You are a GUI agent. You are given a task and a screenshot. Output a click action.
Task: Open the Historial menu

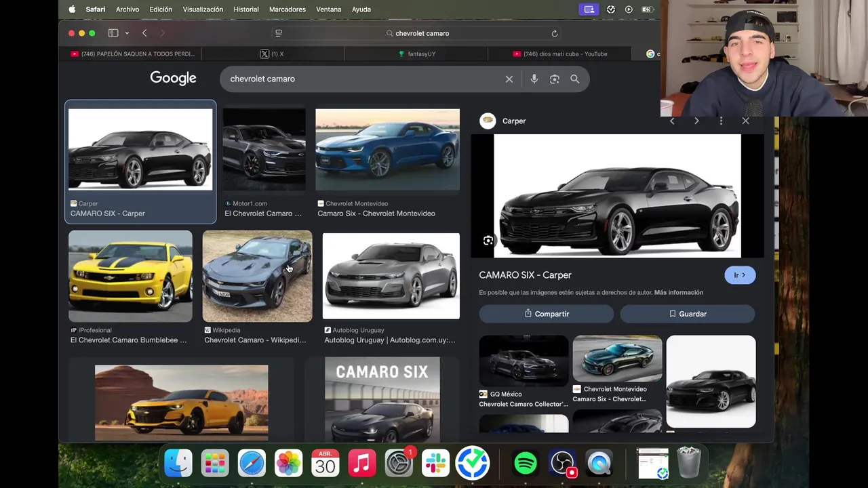[246, 9]
